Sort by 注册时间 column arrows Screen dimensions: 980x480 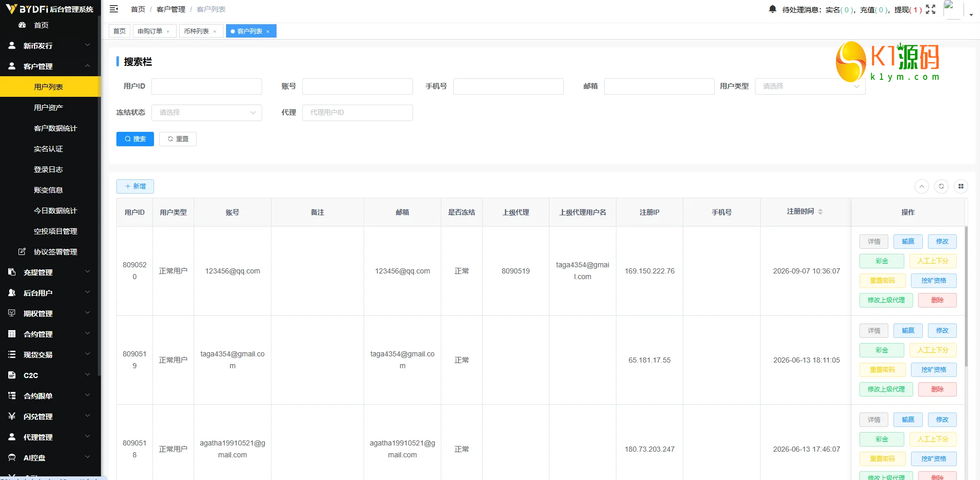tap(820, 212)
